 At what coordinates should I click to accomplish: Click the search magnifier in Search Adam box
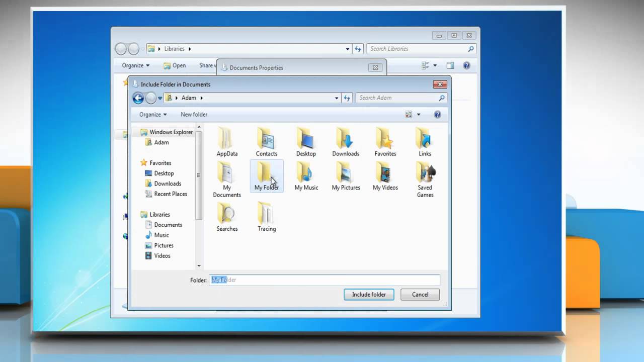442,98
